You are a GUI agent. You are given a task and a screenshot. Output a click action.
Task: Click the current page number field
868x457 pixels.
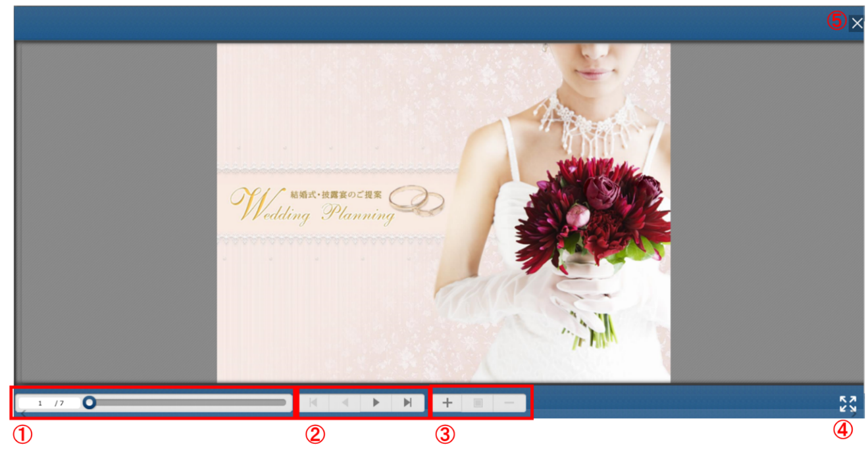point(39,403)
